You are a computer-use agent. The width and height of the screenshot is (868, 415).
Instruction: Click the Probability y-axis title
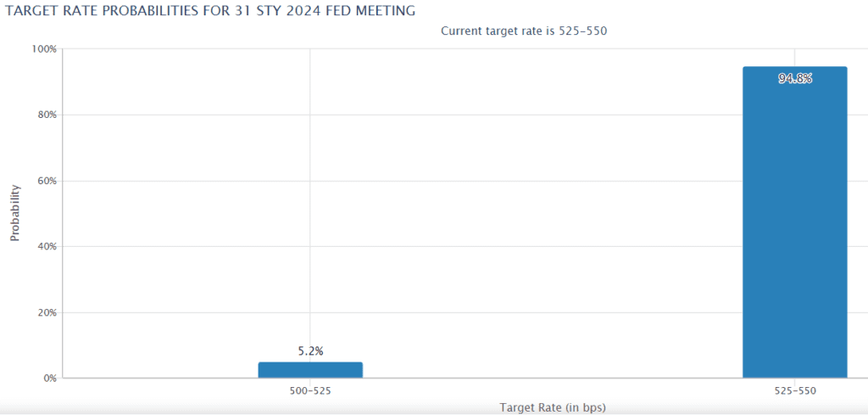(15, 213)
